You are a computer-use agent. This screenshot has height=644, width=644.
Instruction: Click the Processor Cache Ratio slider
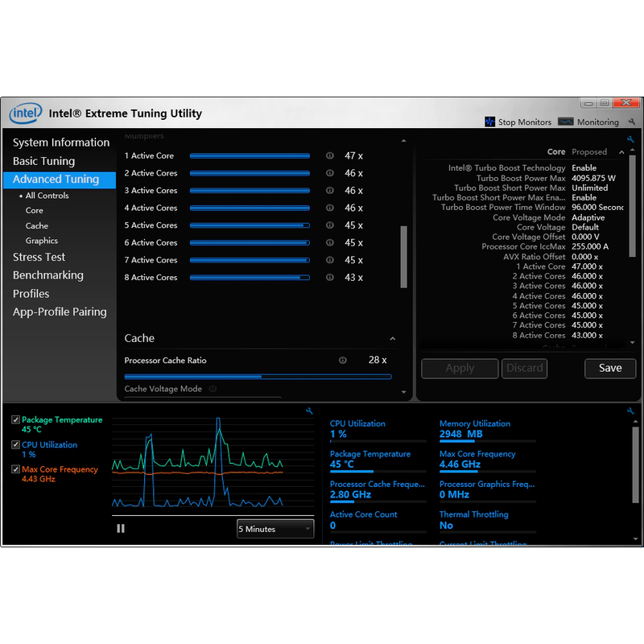pyautogui.click(x=258, y=376)
